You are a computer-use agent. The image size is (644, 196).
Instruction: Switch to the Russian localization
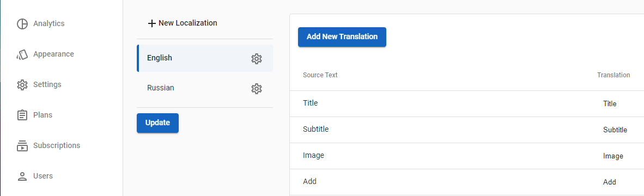(204, 88)
